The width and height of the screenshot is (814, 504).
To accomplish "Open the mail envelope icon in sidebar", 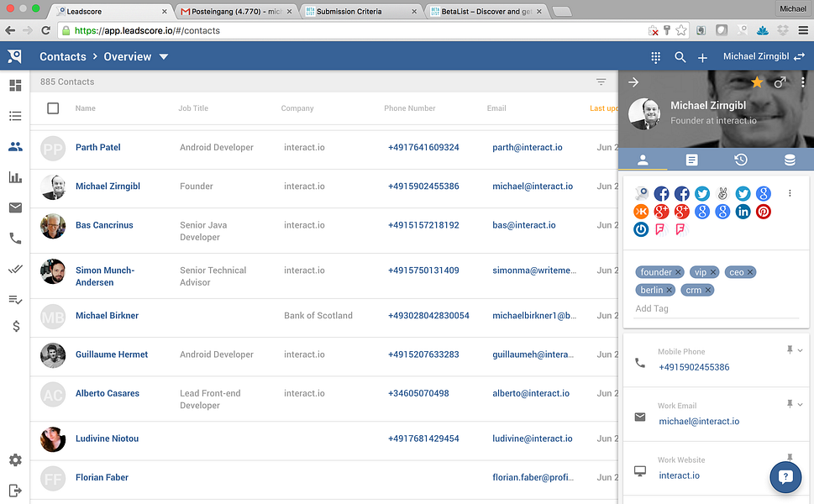I will pos(16,207).
